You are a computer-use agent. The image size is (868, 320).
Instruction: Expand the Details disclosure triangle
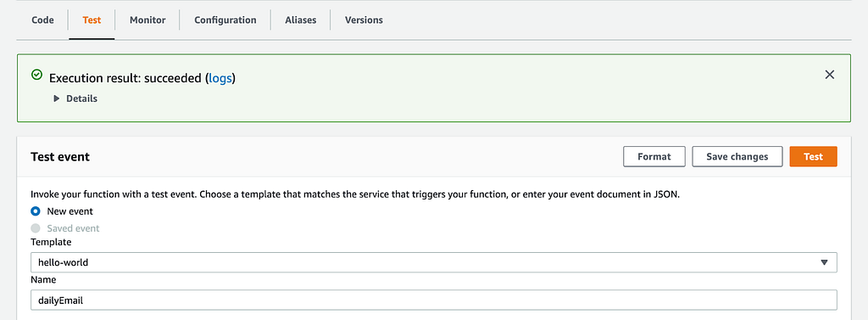click(57, 98)
